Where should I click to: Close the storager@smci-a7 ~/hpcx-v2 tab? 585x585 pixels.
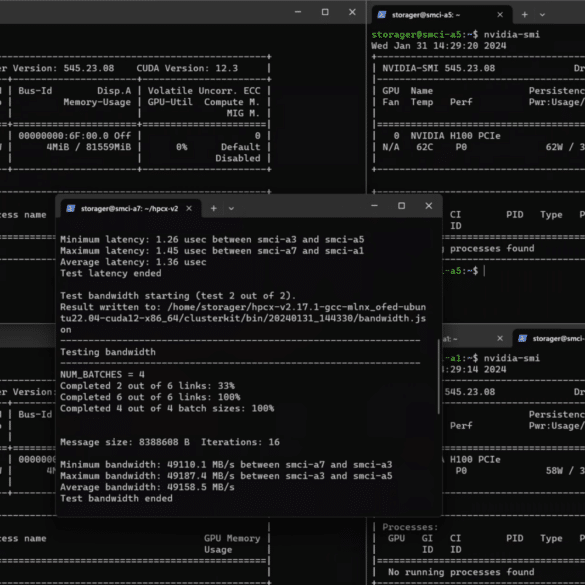[x=189, y=208]
